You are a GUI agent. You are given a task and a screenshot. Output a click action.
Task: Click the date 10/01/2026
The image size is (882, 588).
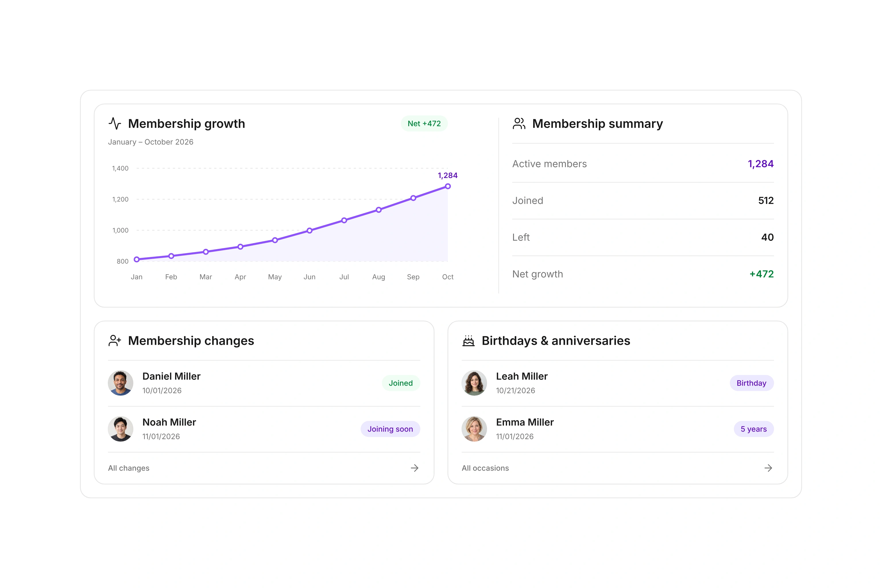162,391
